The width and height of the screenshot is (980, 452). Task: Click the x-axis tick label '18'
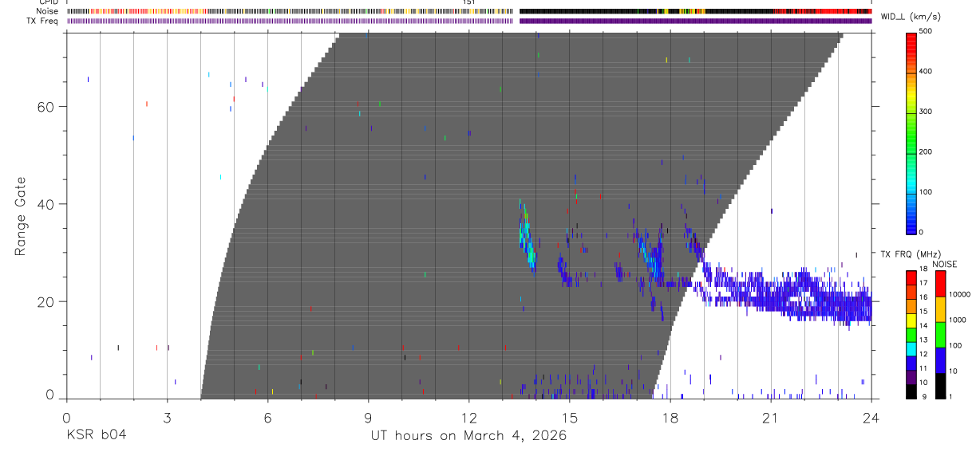point(670,418)
